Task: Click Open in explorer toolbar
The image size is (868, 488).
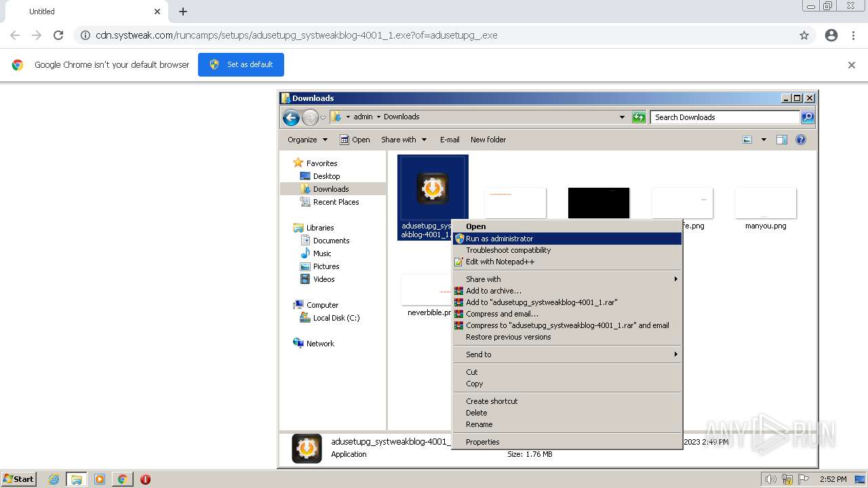Action: [355, 140]
